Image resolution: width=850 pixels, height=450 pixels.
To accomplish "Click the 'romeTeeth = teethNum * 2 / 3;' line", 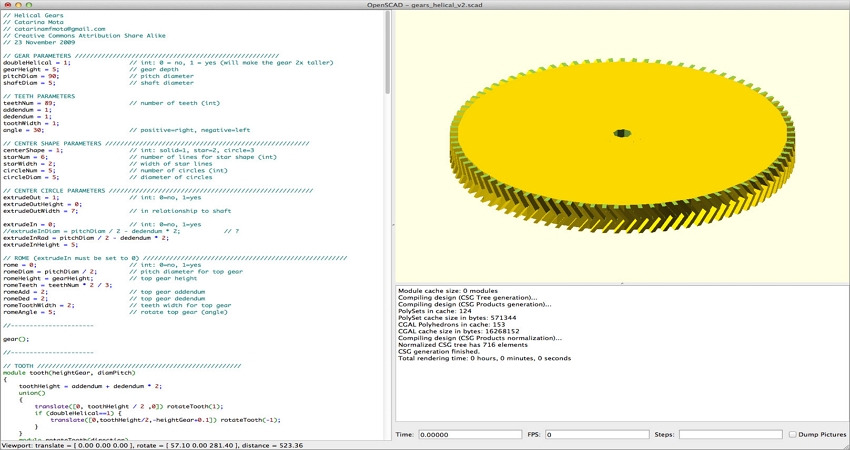I will (x=57, y=285).
